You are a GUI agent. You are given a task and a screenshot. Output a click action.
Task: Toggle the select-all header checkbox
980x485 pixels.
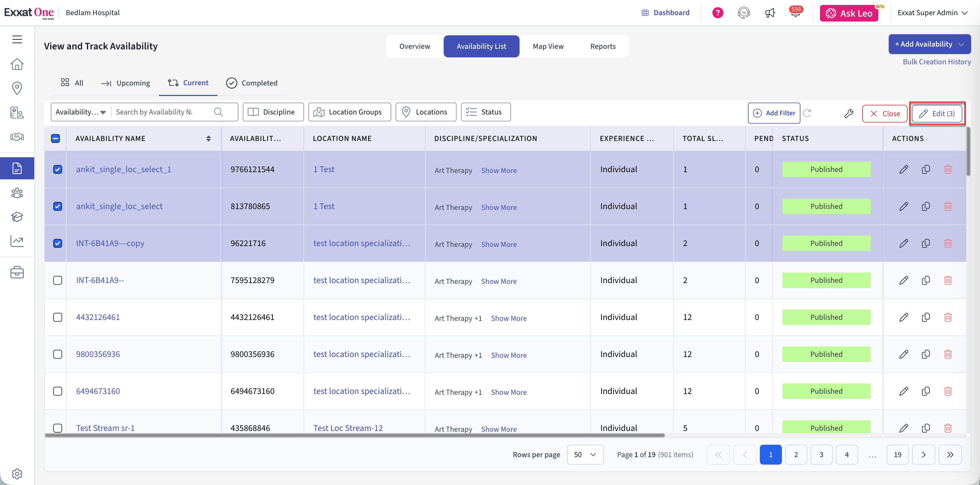pos(55,138)
